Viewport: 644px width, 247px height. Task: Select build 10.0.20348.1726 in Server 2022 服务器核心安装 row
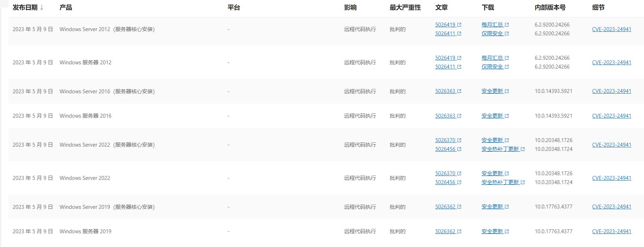553,140
